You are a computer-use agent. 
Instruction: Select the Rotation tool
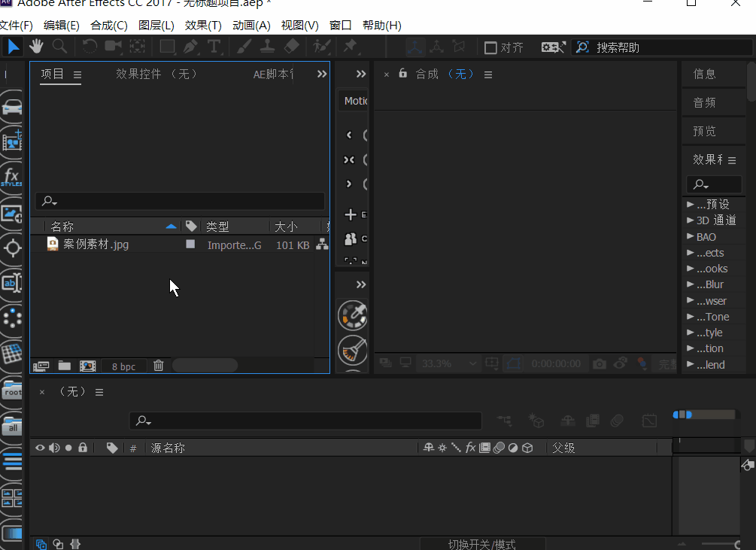pyautogui.click(x=90, y=47)
